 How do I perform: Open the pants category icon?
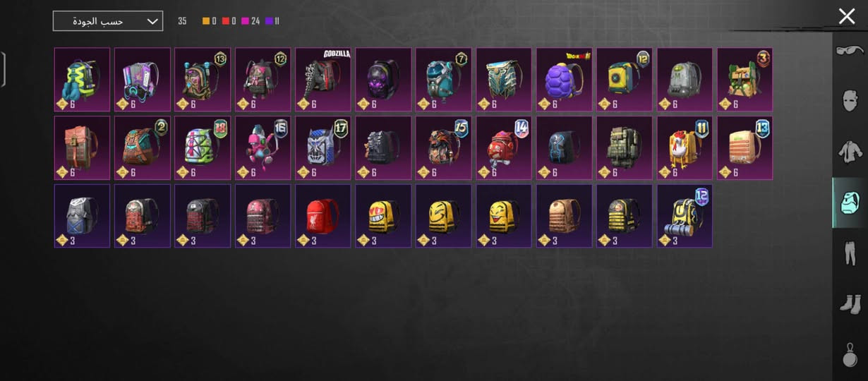tap(850, 253)
